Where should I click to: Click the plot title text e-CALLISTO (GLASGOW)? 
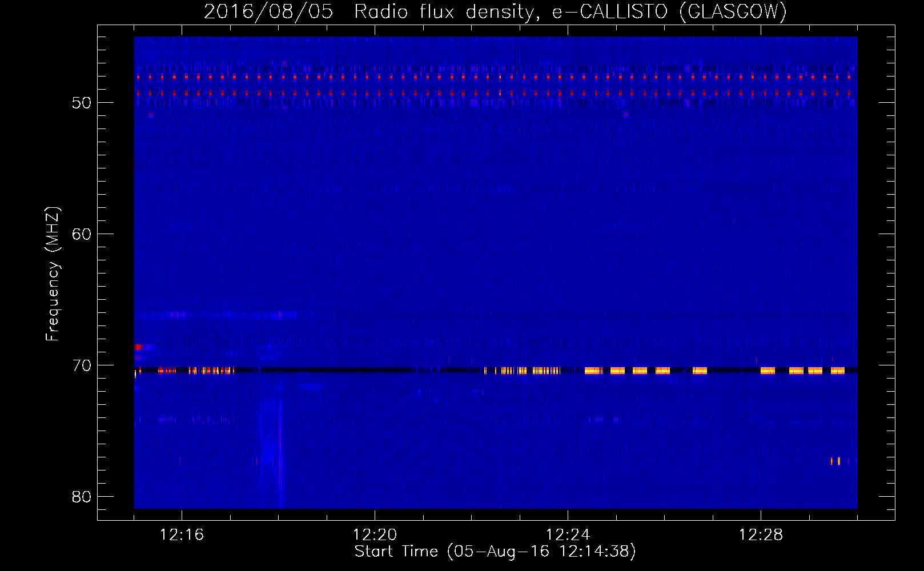pyautogui.click(x=669, y=11)
